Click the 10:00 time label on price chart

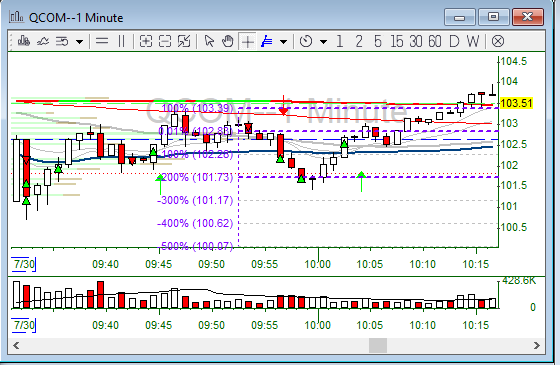318,264
